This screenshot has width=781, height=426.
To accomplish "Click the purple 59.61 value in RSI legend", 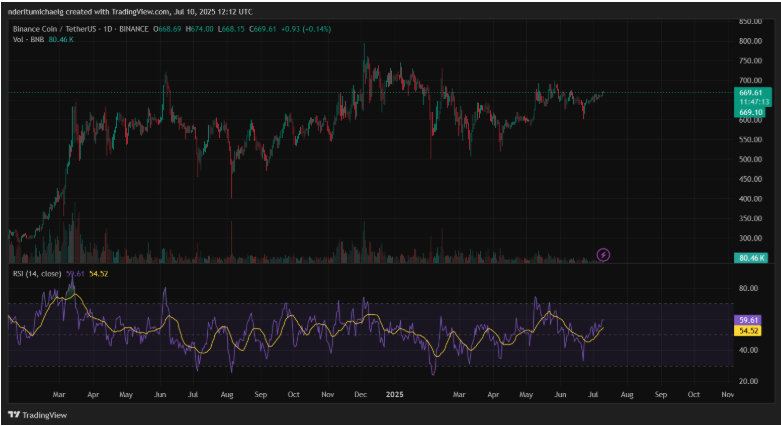I will (x=75, y=274).
